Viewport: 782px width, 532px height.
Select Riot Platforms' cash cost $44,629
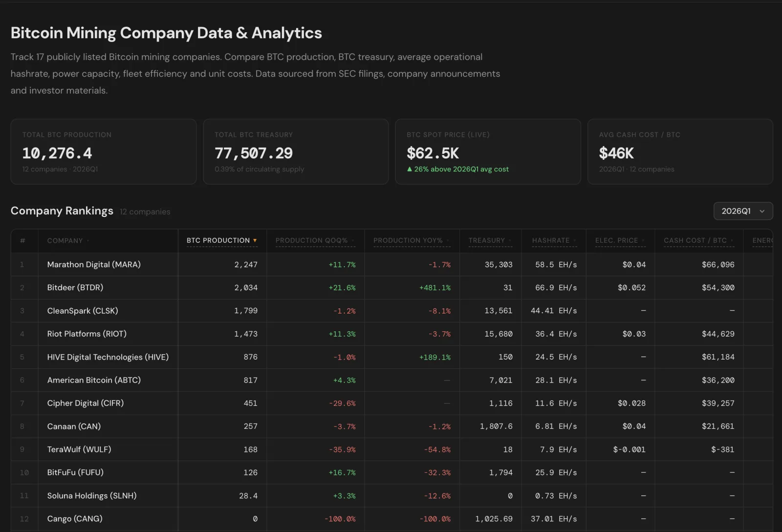coord(718,334)
